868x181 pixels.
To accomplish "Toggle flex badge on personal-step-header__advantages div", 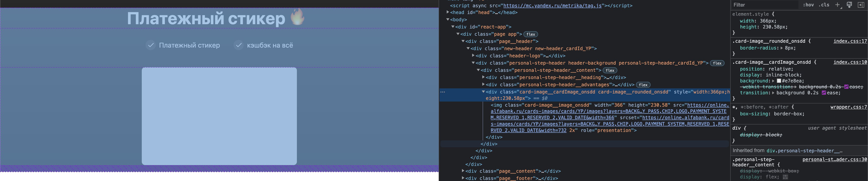I will click(643, 85).
